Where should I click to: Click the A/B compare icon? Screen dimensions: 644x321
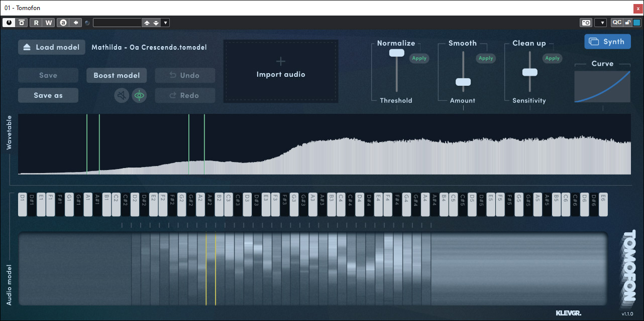tap(63, 23)
